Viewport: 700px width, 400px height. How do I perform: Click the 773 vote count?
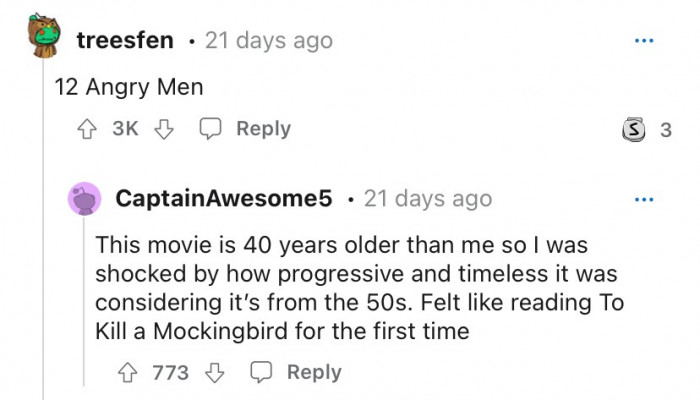click(x=170, y=373)
